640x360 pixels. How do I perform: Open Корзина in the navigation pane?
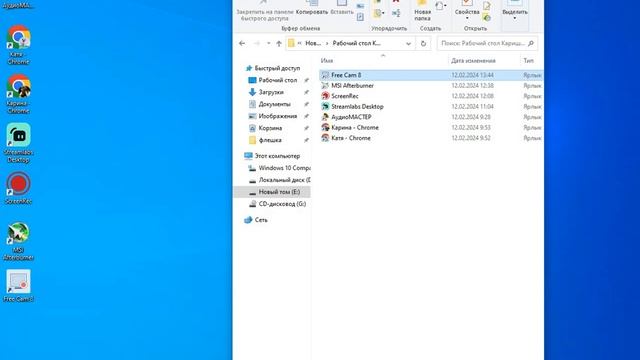click(270, 128)
